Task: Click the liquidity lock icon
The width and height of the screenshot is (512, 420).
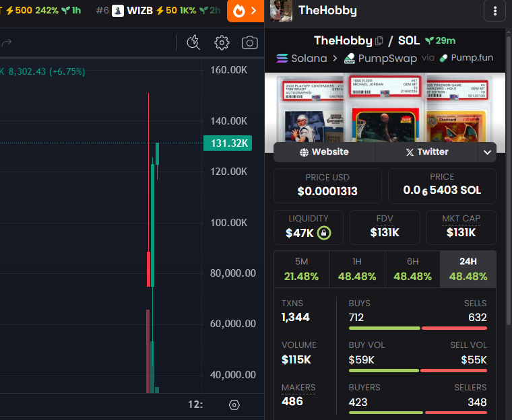Action: [x=323, y=233]
